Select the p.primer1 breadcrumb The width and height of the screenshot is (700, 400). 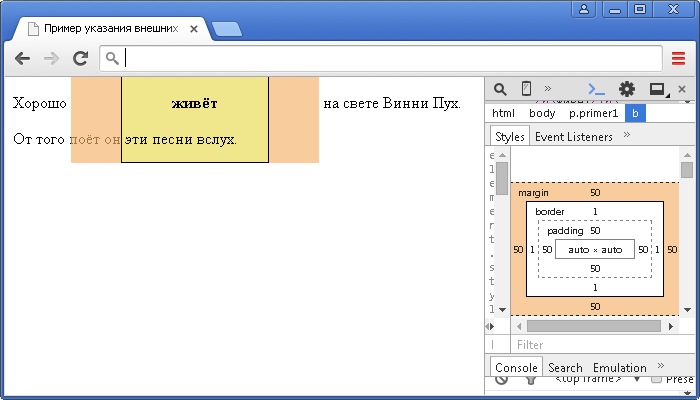[x=594, y=113]
